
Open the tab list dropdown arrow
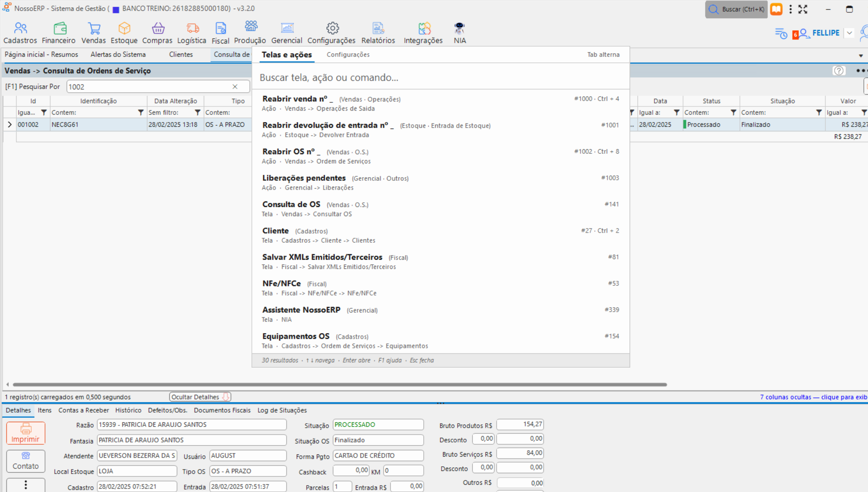pos(861,56)
